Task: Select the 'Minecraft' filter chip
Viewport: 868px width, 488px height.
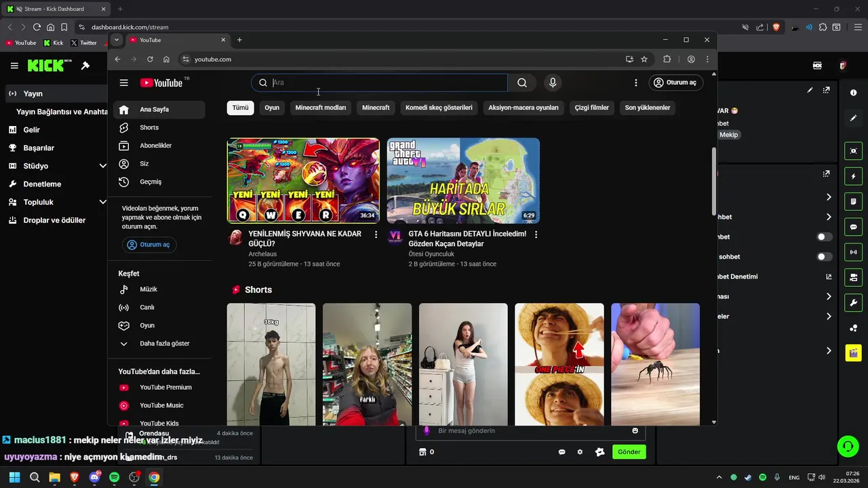Action: (x=376, y=108)
